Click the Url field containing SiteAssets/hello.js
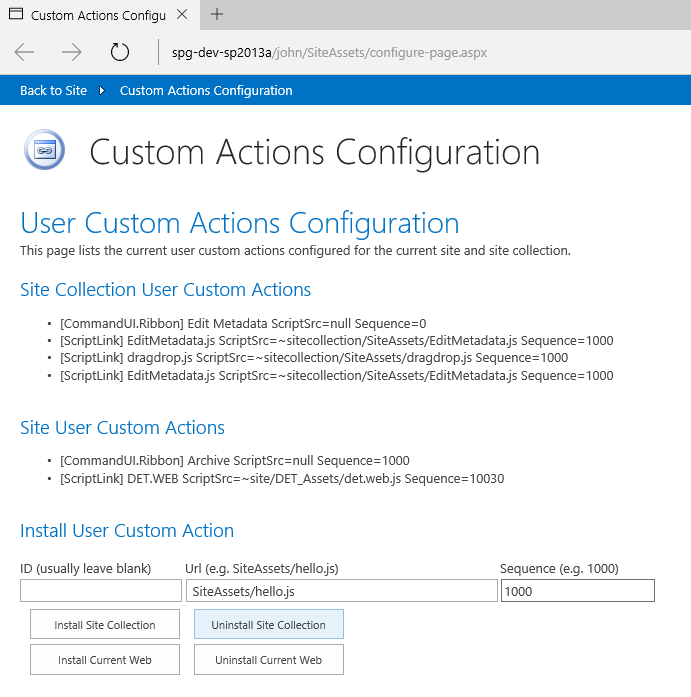 (341, 591)
